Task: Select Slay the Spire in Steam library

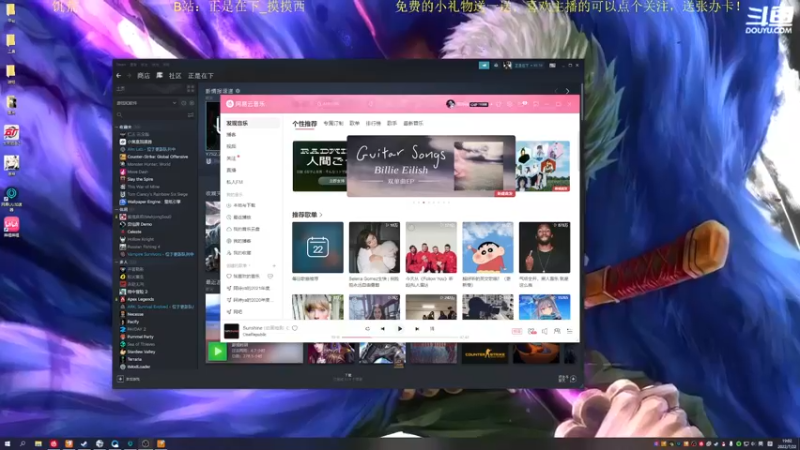Action: [140, 179]
